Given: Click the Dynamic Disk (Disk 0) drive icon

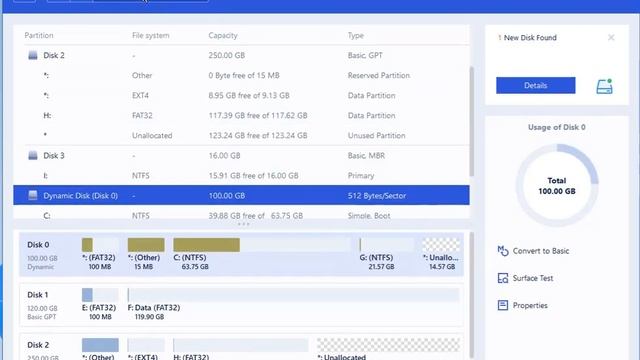Looking at the screenshot, I should point(33,195).
